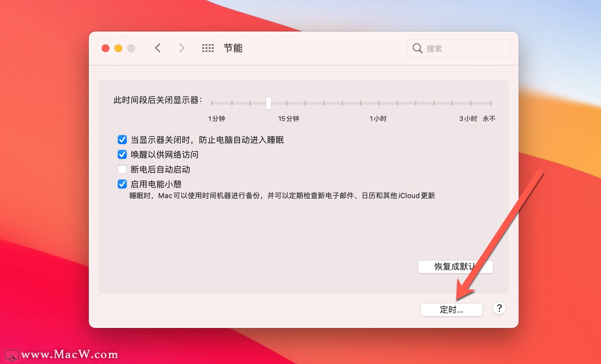Minimize the window with yellow button
Screen dimensions: 601x364
point(118,48)
